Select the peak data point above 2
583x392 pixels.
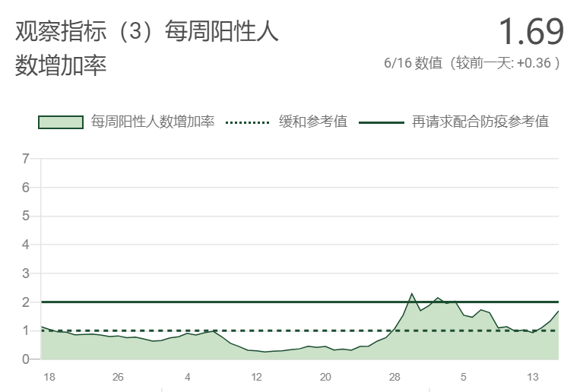411,293
